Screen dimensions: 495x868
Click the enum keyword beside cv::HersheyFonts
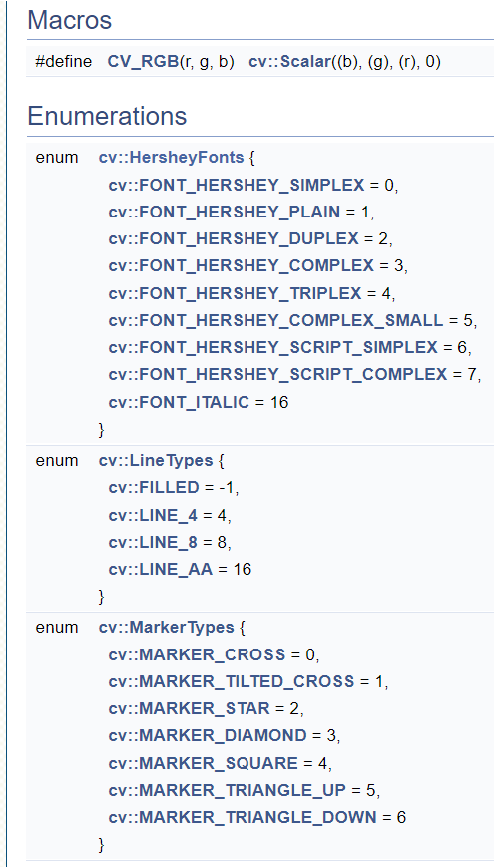click(57, 158)
